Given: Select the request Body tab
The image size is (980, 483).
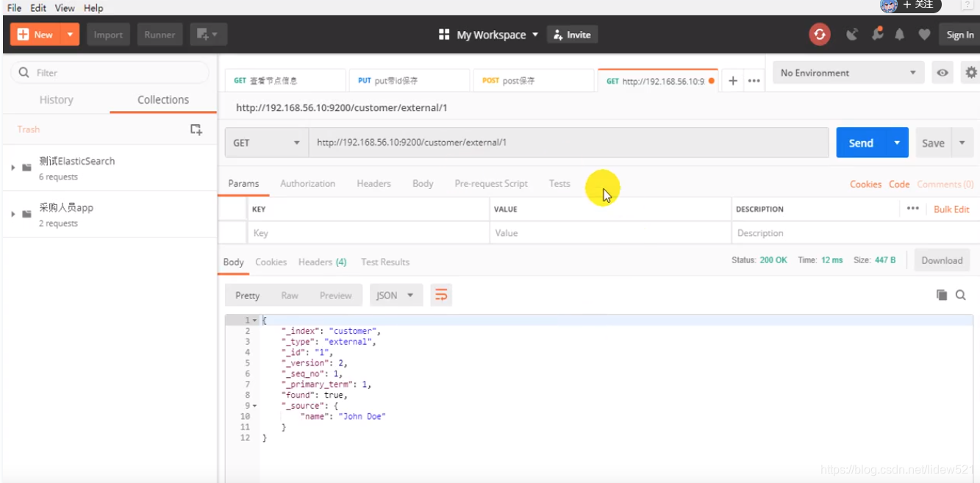Looking at the screenshot, I should 423,184.
